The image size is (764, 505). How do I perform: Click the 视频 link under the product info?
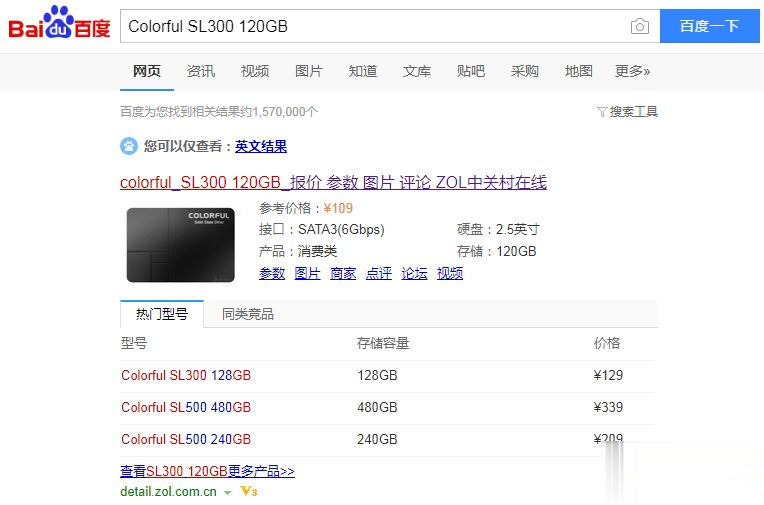pos(450,273)
